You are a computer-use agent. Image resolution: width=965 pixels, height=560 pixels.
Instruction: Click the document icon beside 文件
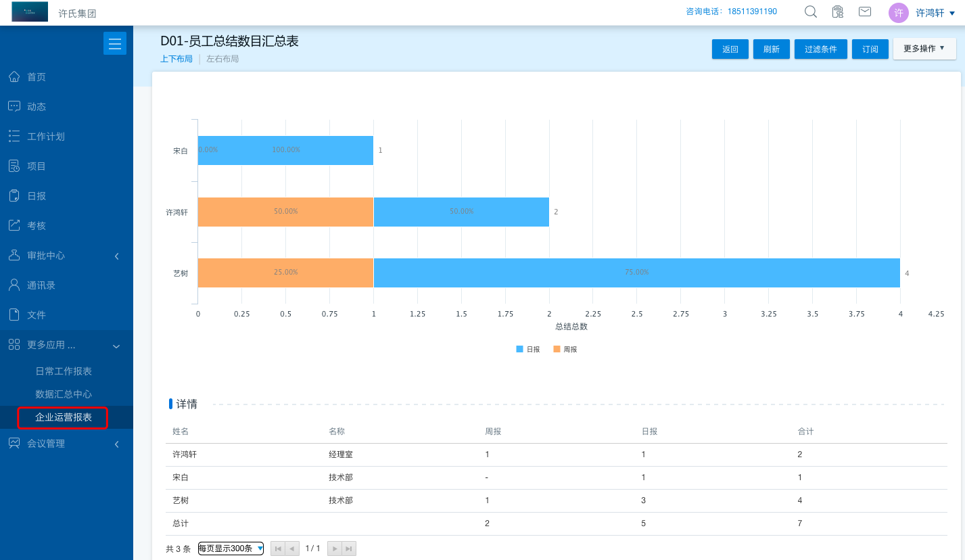[x=14, y=314]
